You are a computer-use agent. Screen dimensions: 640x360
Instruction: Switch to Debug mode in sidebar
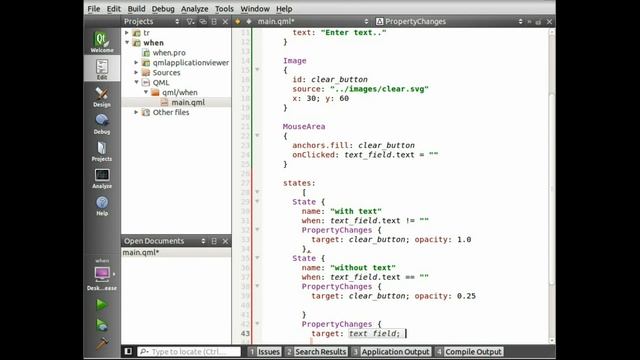click(102, 124)
